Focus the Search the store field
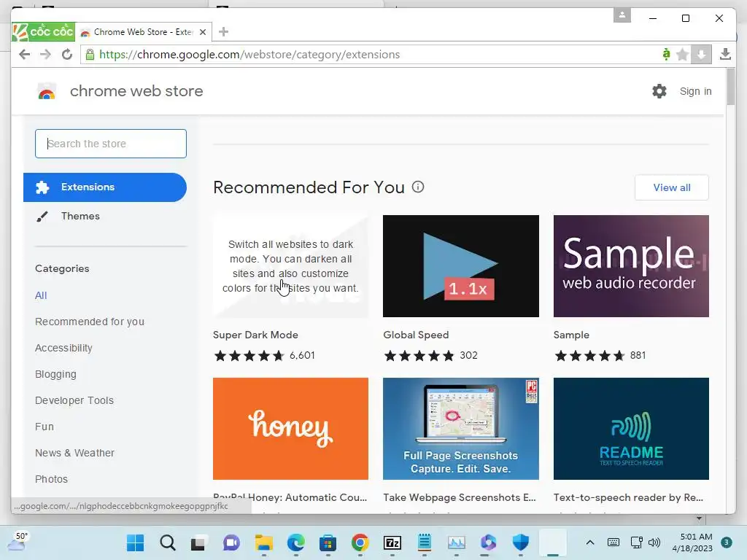 [111, 144]
